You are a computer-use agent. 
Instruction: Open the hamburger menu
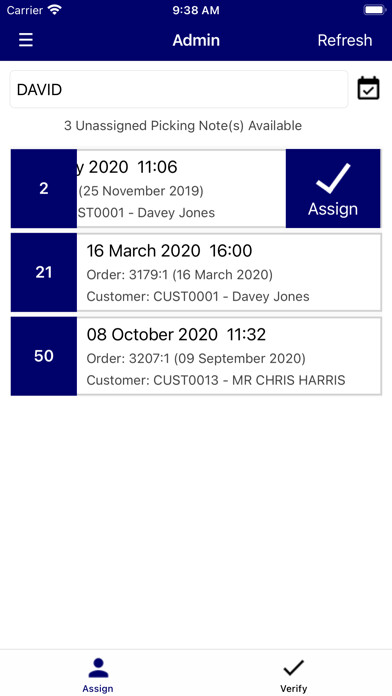pyautogui.click(x=26, y=40)
